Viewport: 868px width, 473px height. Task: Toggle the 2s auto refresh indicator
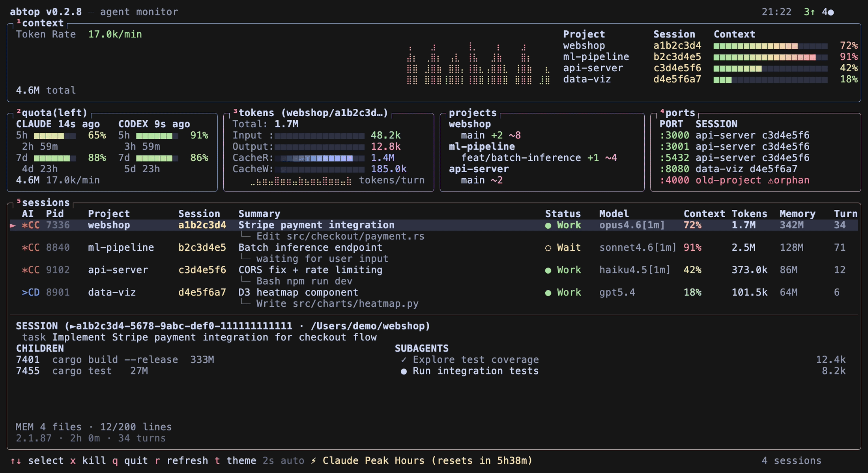tap(283, 461)
